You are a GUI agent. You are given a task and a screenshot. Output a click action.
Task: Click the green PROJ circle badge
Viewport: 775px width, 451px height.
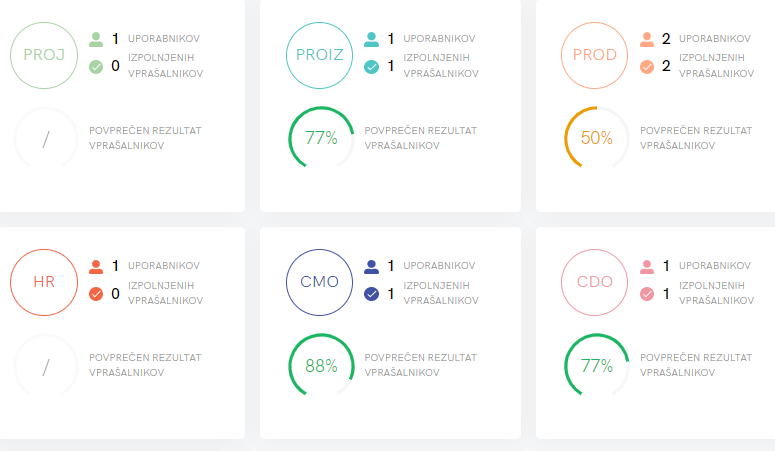tap(44, 55)
